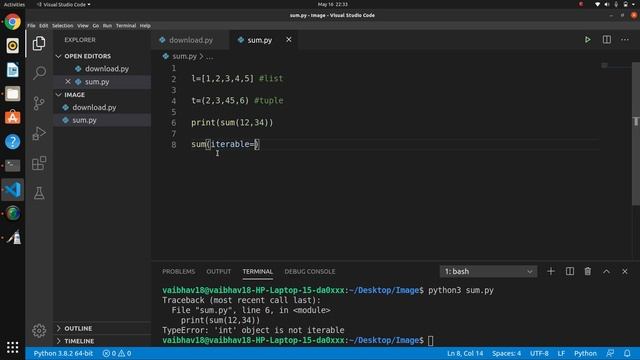
Task: Switch to the Problems panel tab
Action: coord(178,271)
